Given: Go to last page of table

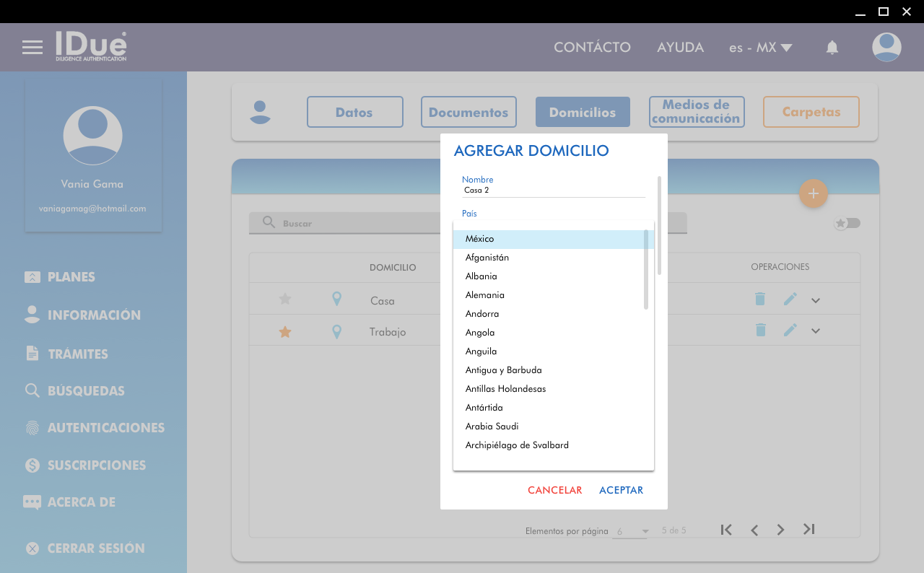Looking at the screenshot, I should pos(808,530).
